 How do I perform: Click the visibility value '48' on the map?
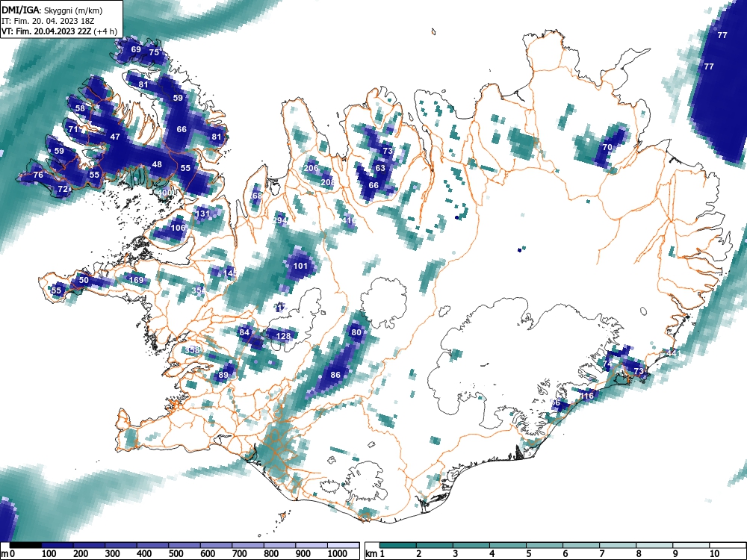[157, 165]
